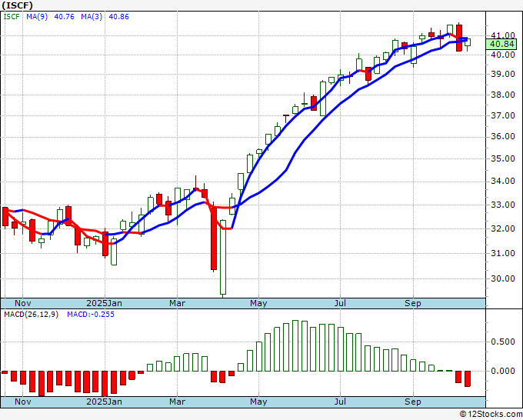Image resolution: width=523 pixels, height=420 pixels.
Task: Click the 32.00 price axis label
Action: click(503, 228)
